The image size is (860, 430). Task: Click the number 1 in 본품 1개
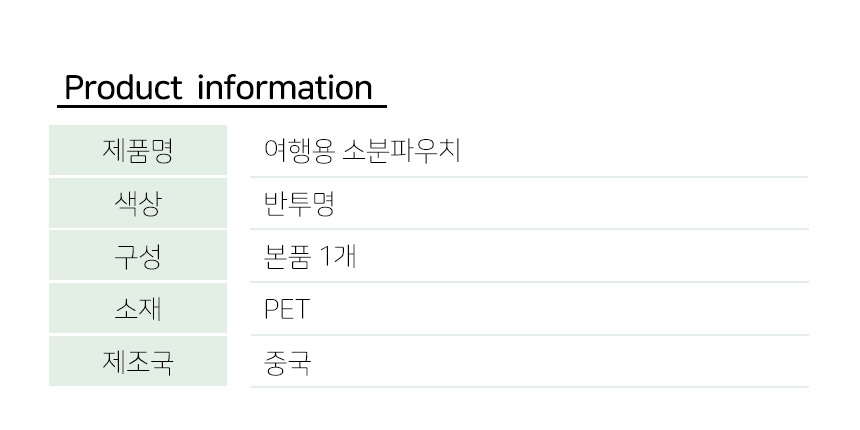point(328,257)
